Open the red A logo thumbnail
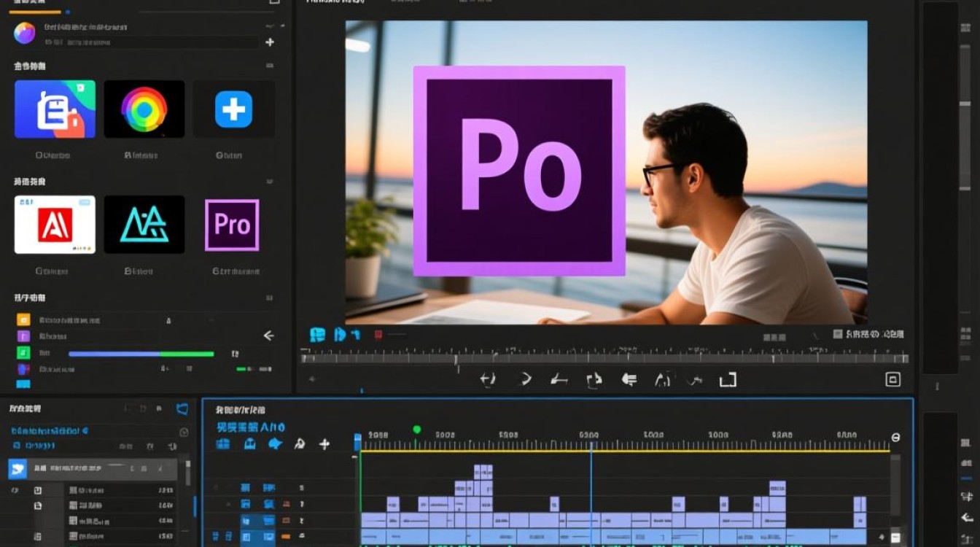Viewport: 980px width, 547px height. tap(55, 225)
